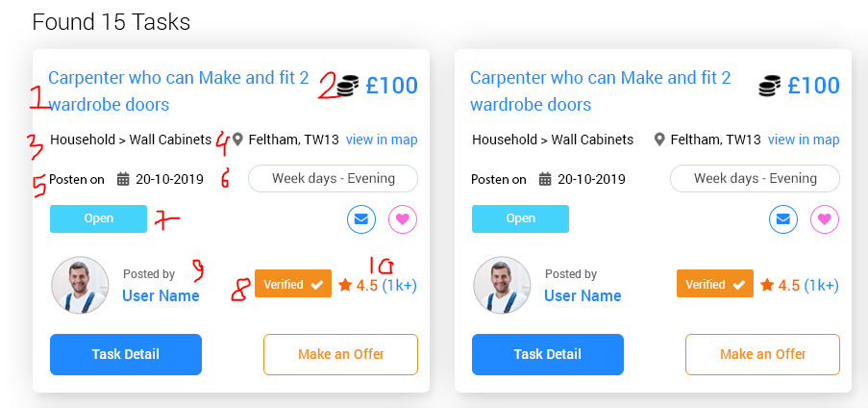Screen dimensions: 868x408
Task: Open Task Detail on the first card
Action: click(126, 354)
